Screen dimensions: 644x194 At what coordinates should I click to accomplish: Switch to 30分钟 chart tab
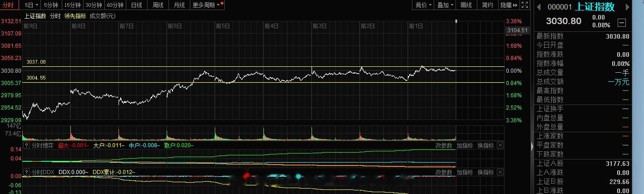coord(94,5)
